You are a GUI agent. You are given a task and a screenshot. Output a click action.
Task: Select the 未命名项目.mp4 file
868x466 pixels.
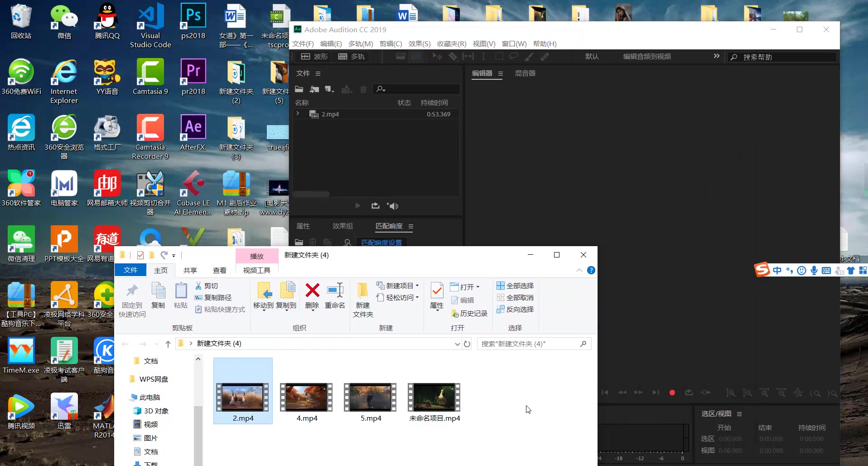click(434, 403)
